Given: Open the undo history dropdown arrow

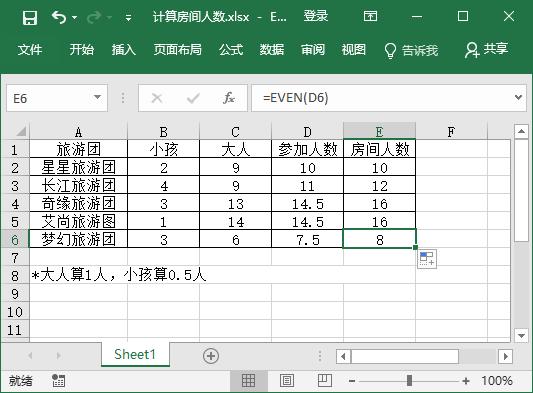Looking at the screenshot, I should click(74, 18).
